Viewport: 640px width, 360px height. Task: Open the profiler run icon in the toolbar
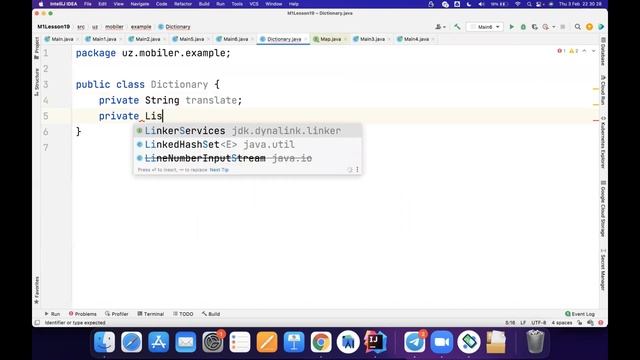[546, 27]
